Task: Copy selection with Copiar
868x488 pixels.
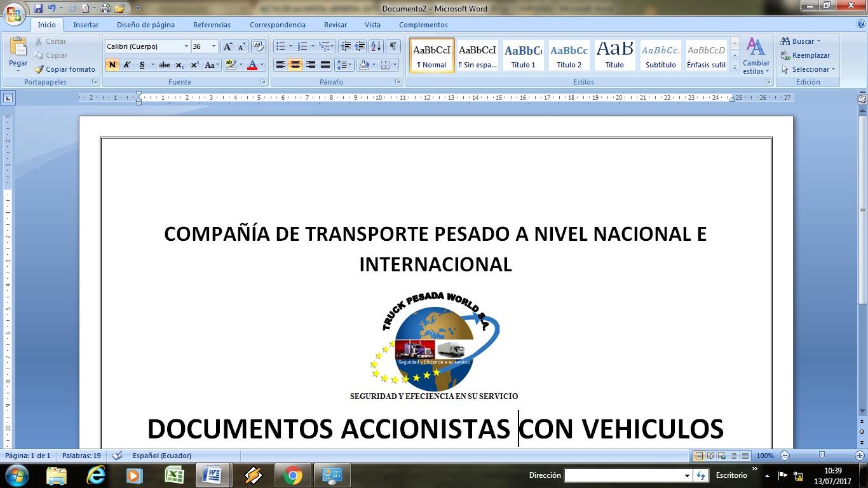Action: click(x=51, y=55)
